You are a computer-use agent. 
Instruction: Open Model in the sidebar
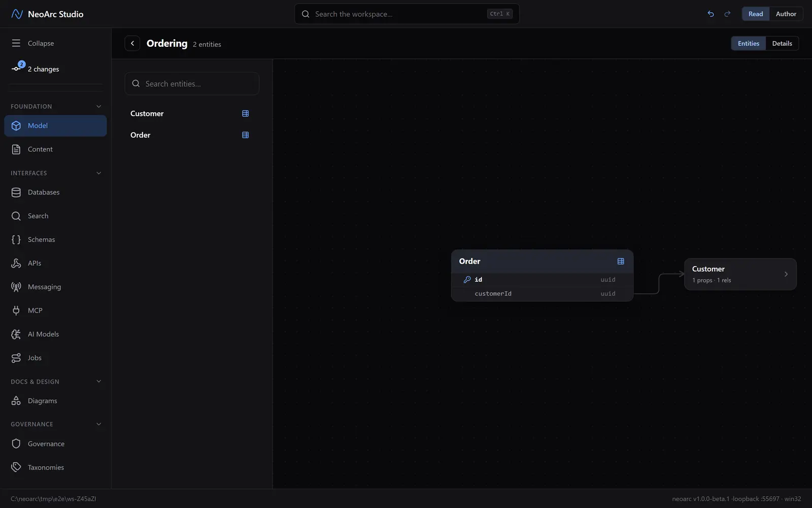[55, 125]
